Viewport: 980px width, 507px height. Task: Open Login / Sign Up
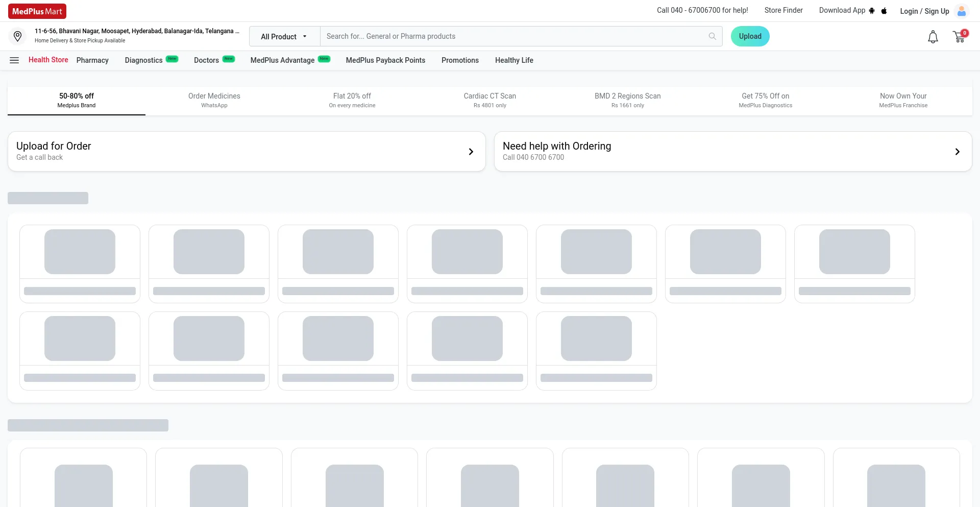[924, 11]
